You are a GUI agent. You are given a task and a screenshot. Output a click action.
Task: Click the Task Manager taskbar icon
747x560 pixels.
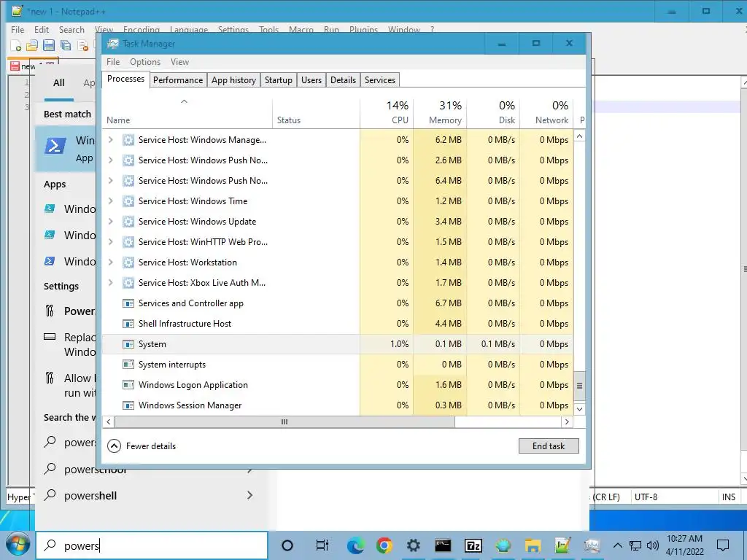click(592, 545)
